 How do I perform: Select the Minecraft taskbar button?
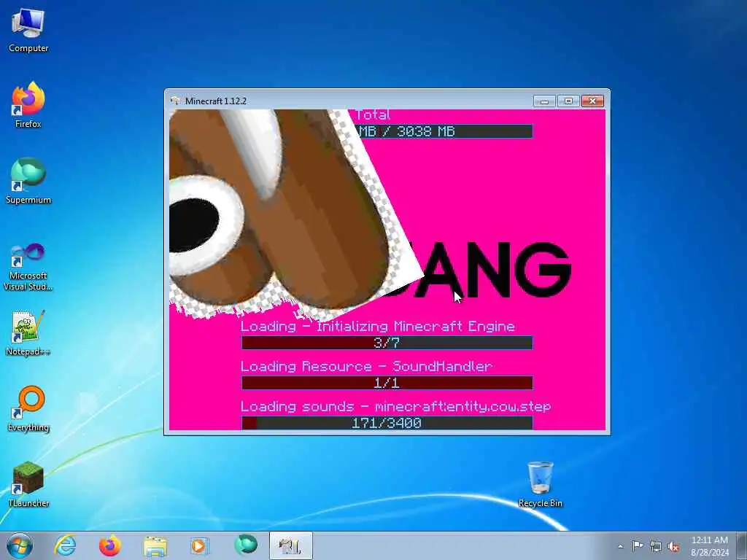pos(290,545)
